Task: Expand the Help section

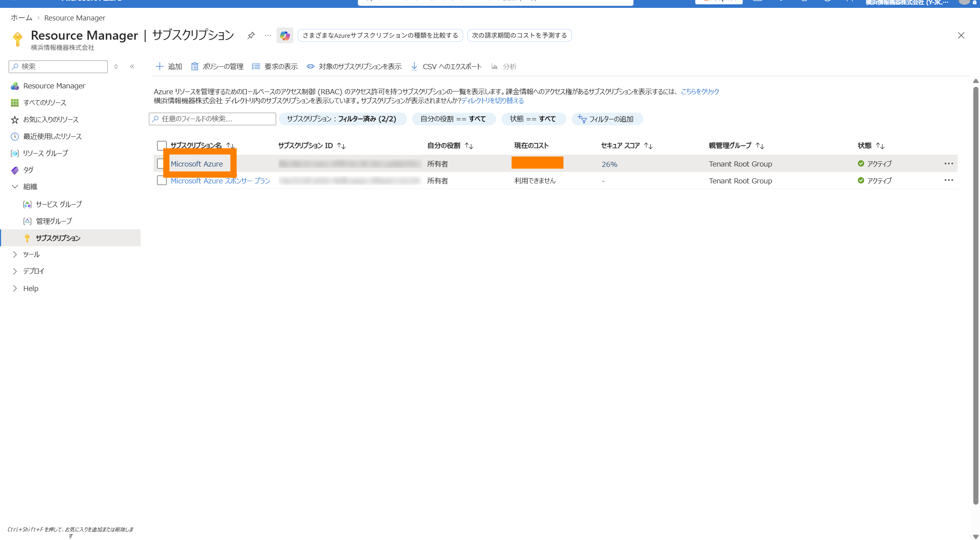Action: coord(15,288)
